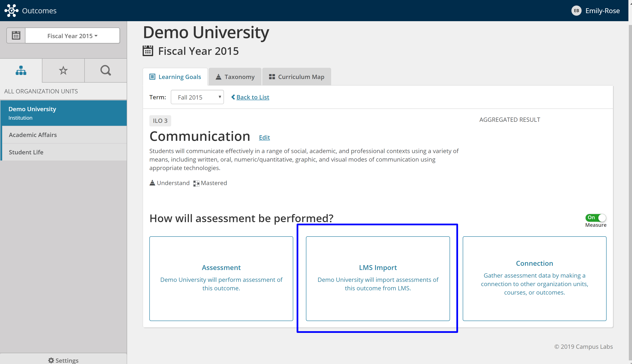Click the 2019 Campus Labs footer text

583,346
